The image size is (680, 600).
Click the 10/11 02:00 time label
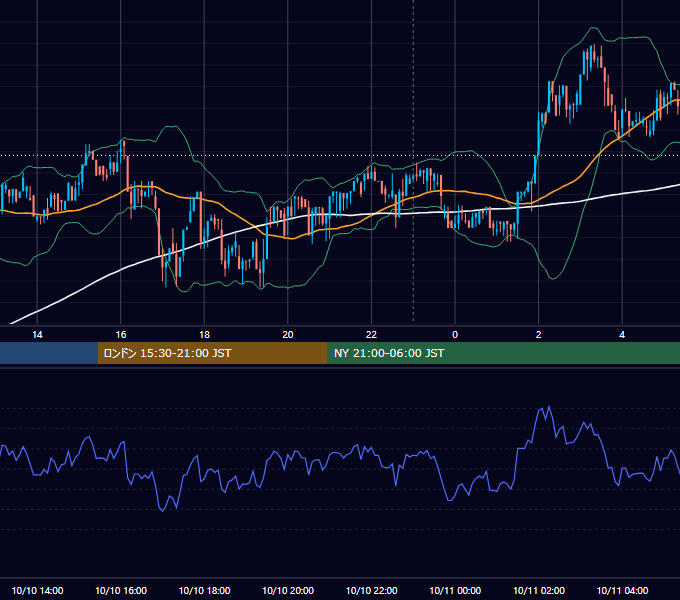point(539,590)
